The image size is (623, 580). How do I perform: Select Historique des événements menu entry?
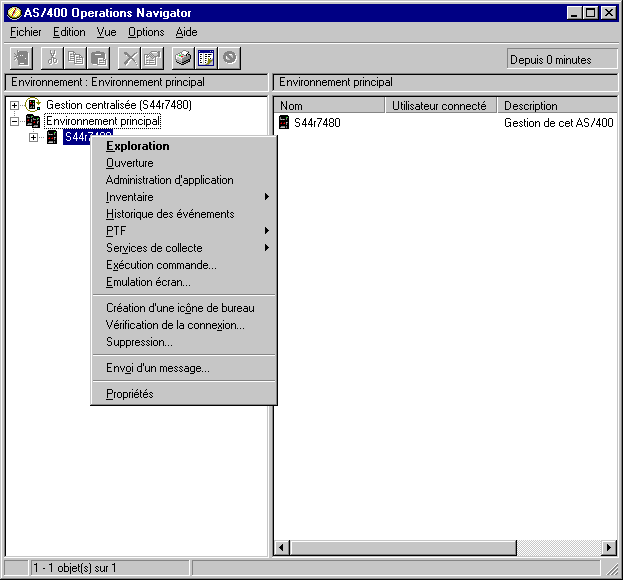[x=184, y=214]
